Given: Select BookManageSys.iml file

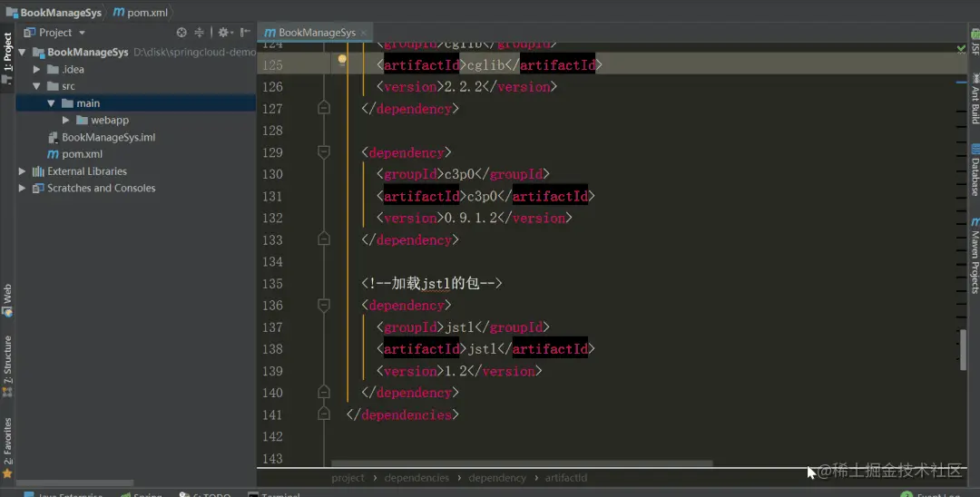Looking at the screenshot, I should [x=102, y=137].
